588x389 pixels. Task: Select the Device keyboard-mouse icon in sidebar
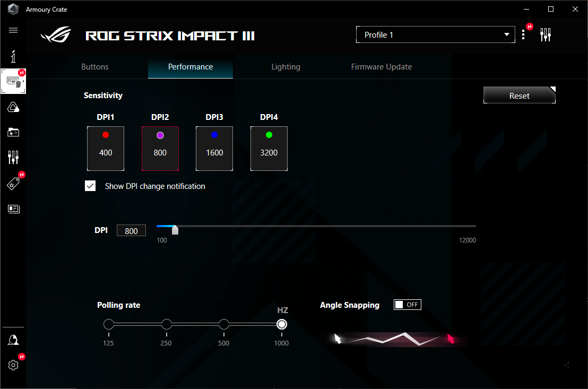(13, 81)
